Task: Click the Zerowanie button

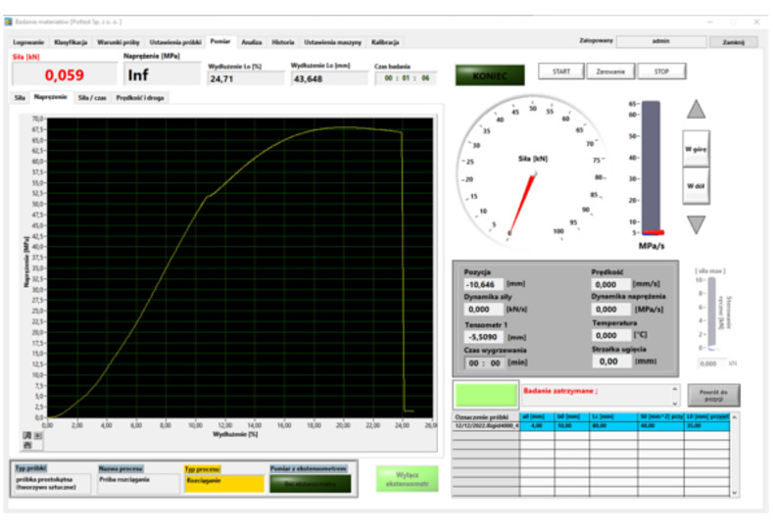Action: coord(610,72)
